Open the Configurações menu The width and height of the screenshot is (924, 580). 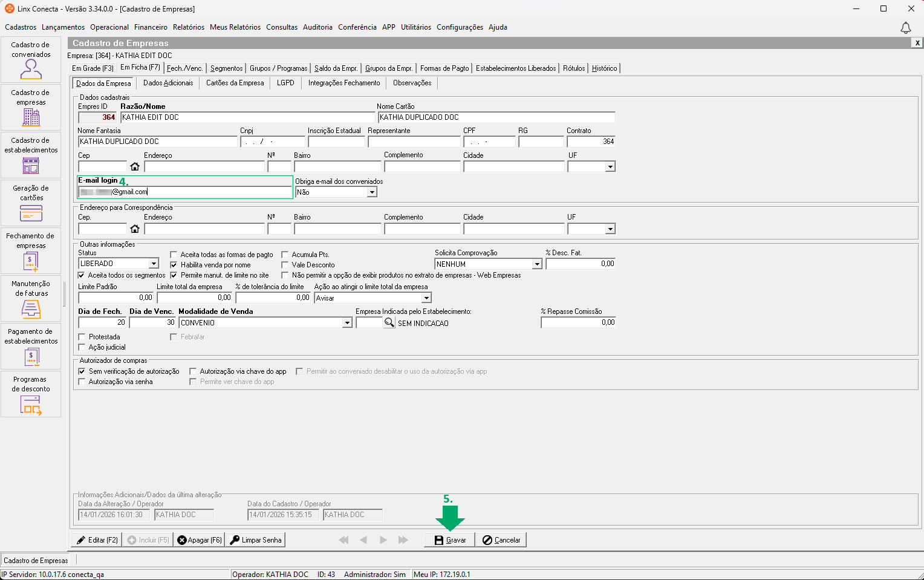(460, 27)
